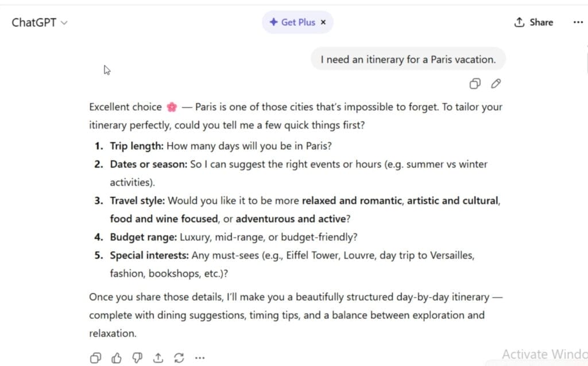The height and width of the screenshot is (366, 588).
Task: Toggle thumbs up rating on the reply
Action: (117, 357)
